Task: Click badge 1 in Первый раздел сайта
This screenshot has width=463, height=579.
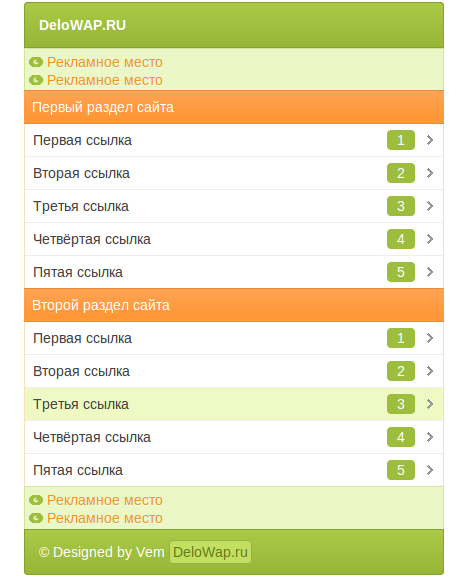Action: [401, 140]
